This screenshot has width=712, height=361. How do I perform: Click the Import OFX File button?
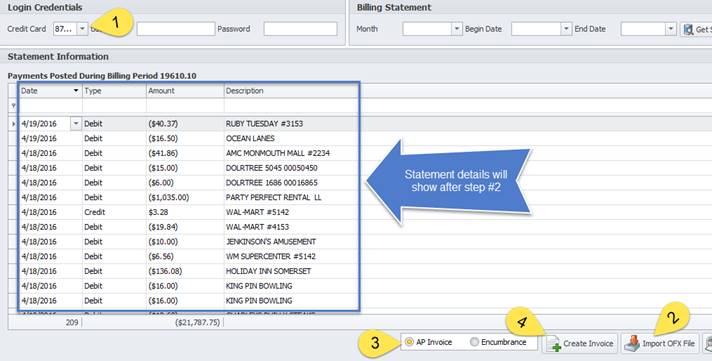coord(660,343)
